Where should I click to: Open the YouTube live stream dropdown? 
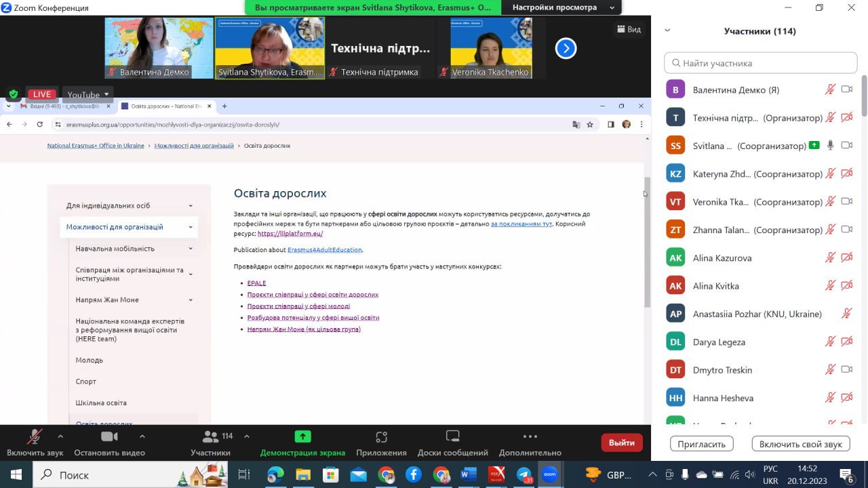point(88,94)
